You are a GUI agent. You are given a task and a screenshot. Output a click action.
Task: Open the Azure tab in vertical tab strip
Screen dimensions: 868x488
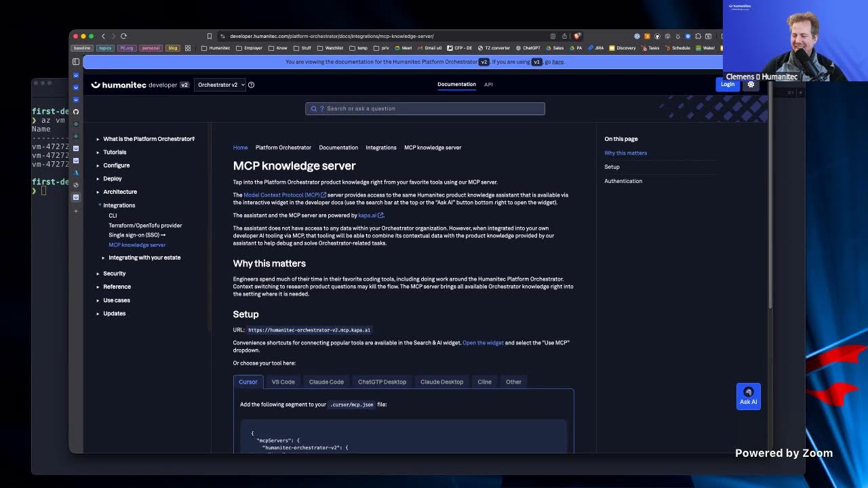pyautogui.click(x=76, y=172)
